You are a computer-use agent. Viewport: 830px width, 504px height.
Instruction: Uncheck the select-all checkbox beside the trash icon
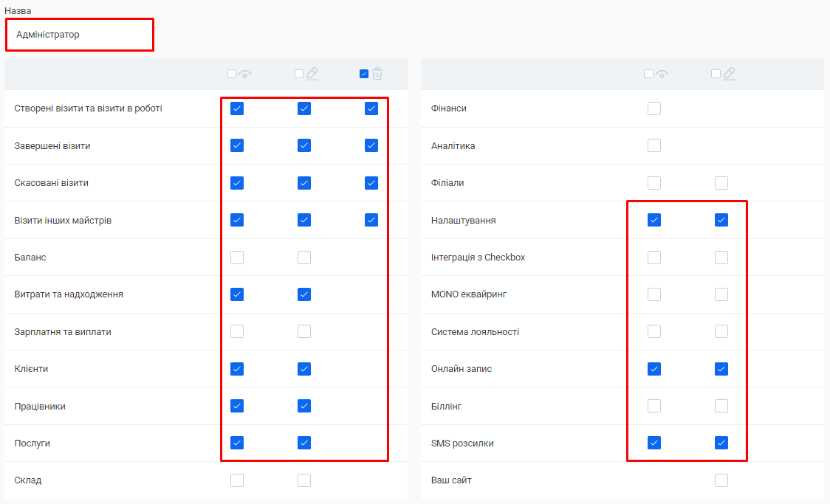click(x=364, y=74)
